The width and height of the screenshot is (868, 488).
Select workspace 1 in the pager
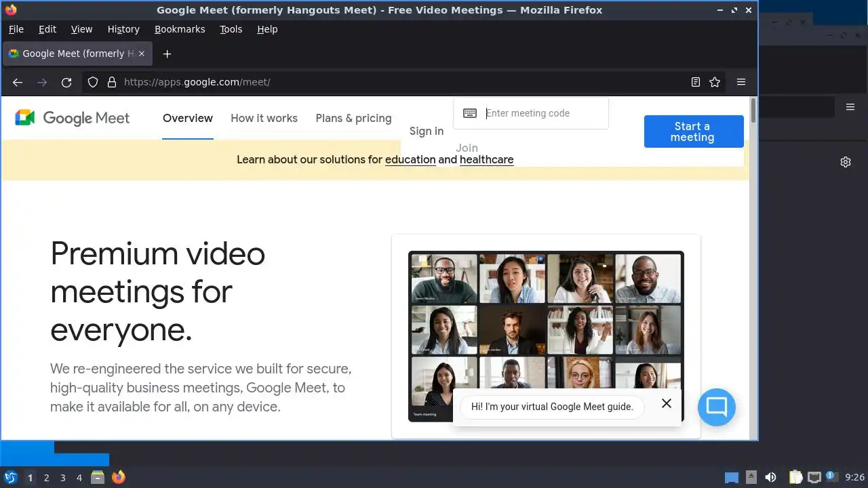tap(30, 478)
